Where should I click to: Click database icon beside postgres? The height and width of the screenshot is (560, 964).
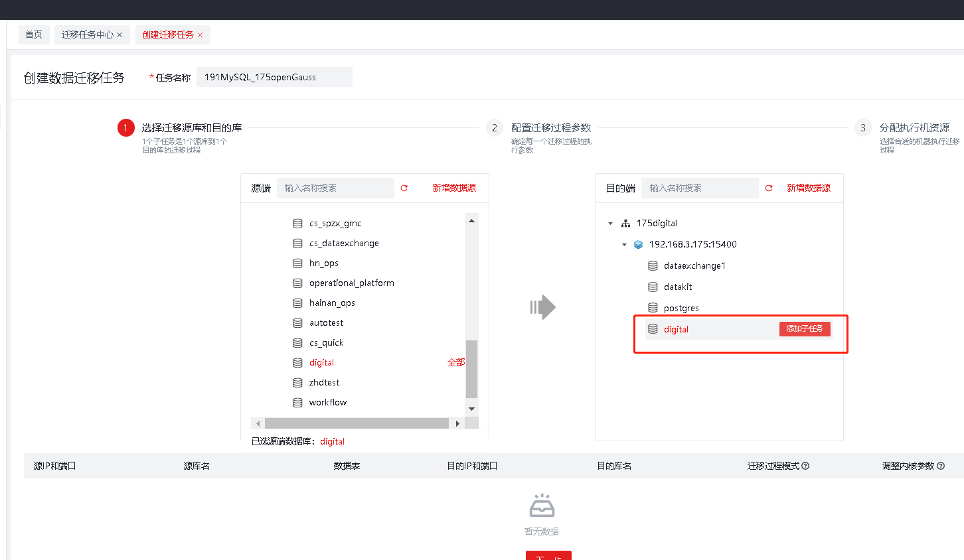point(653,309)
